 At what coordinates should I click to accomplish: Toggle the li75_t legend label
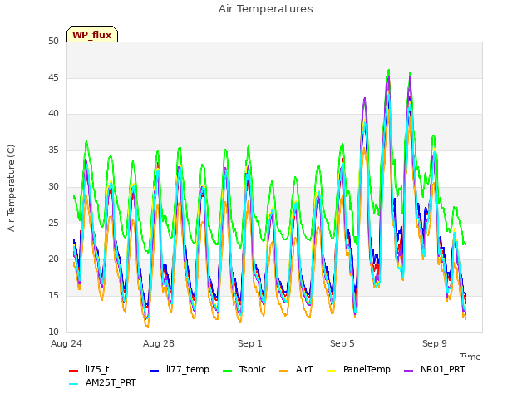[x=97, y=369]
